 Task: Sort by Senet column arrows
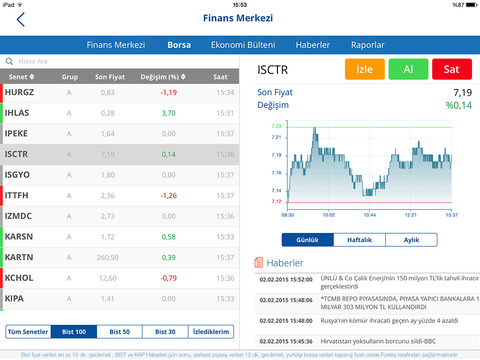32,77
